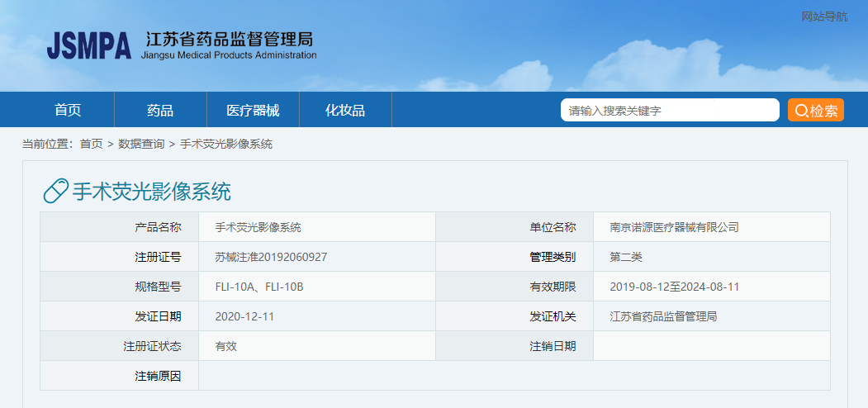
Task: Click the 当前位置 breadcrumb label
Action: 47,145
